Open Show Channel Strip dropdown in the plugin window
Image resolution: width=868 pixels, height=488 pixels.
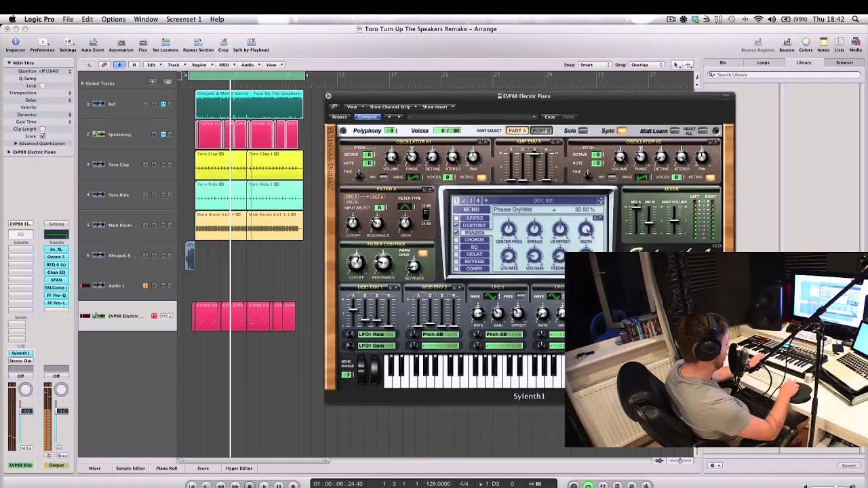tap(391, 106)
